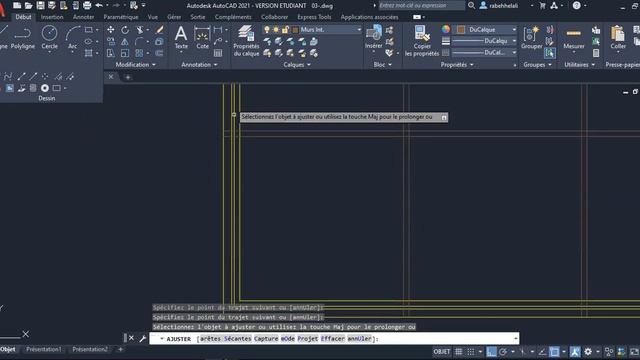Image resolution: width=640 pixels, height=360 pixels.
Task: Switch to the Insertion ribbon tab
Action: point(52,17)
